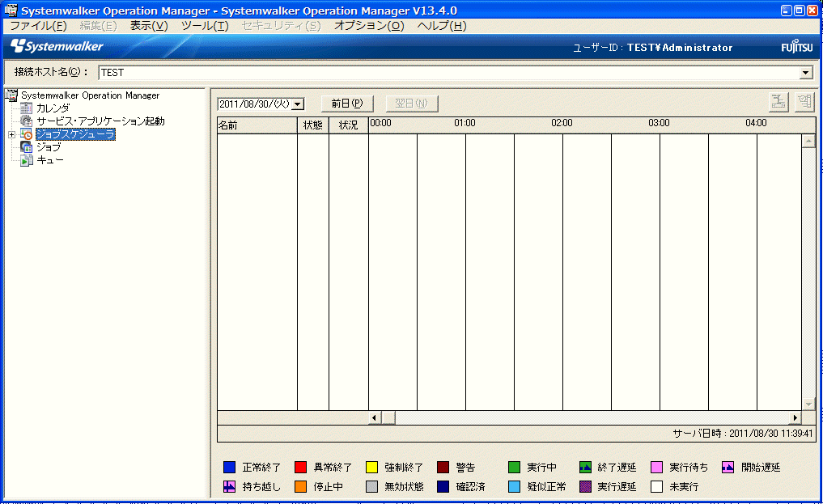823x504 pixels.
Task: Click the application icon in the title bar
Action: point(11,10)
